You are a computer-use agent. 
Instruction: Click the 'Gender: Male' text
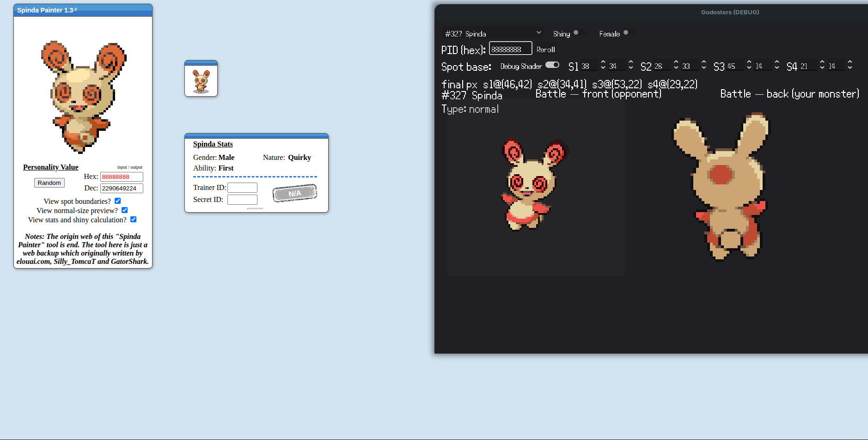(214, 157)
